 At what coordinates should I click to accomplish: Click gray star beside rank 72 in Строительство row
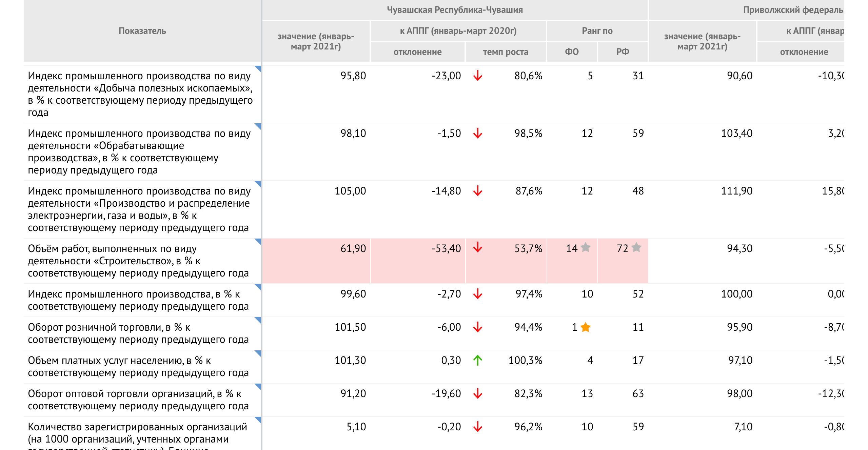636,248
